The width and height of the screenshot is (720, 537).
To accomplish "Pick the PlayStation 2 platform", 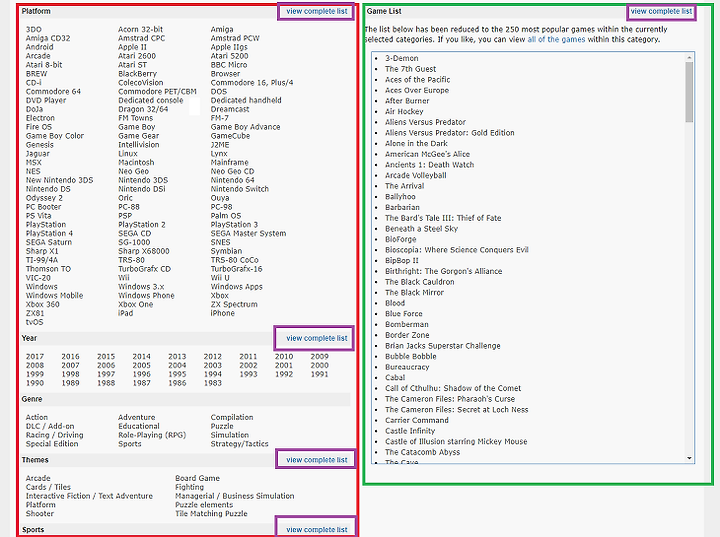I will tap(141, 225).
